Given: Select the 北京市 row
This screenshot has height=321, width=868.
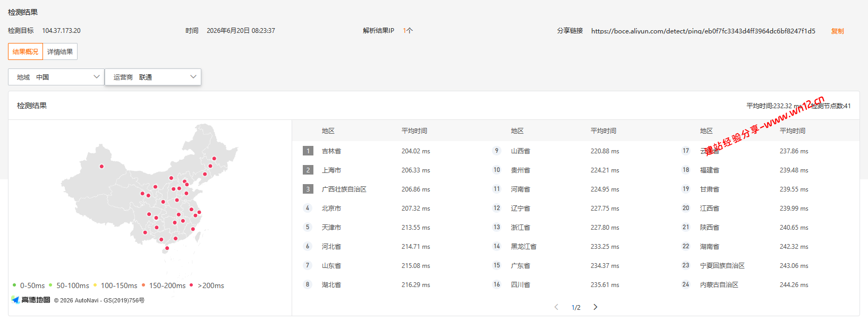Looking at the screenshot, I should (x=387, y=209).
